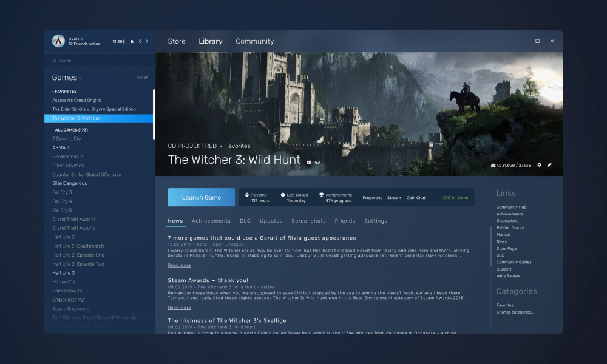Click Favorites under the Categories heading
Screen dimensions: 607x364
[x=505, y=305]
